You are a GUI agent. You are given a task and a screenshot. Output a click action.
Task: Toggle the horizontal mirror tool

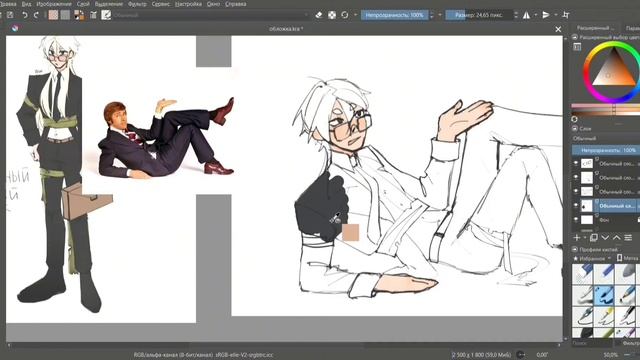527,15
